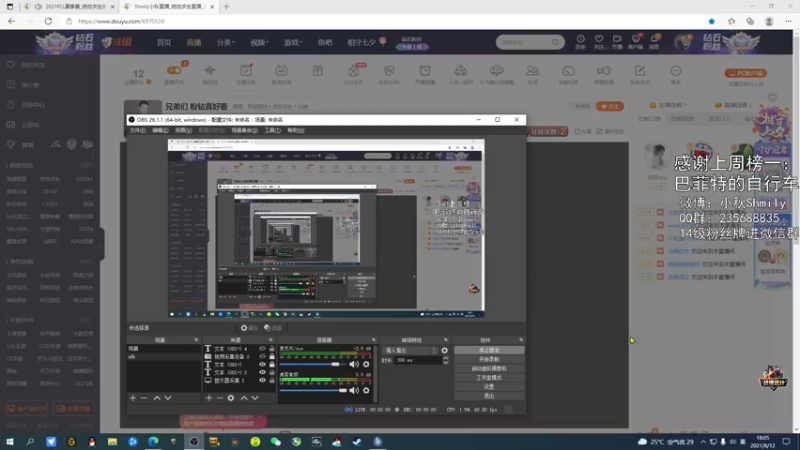Click the Douyu logo
Screen dimensions: 800x450
pos(117,42)
